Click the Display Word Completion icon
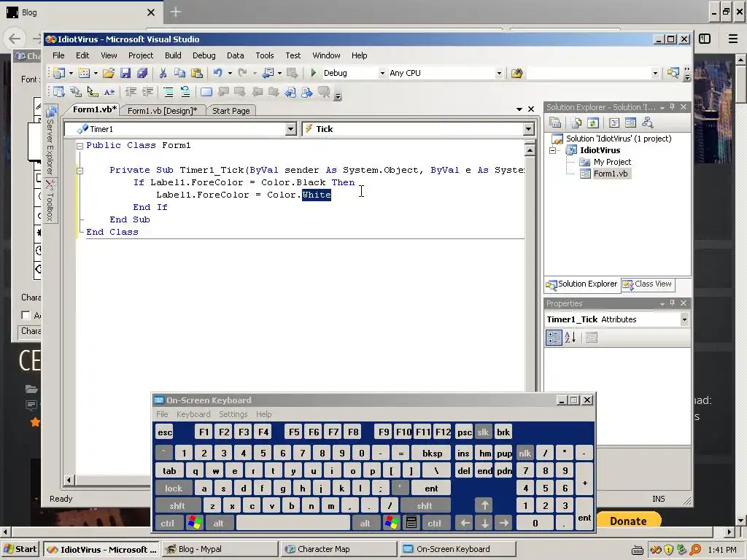Image resolution: width=747 pixels, height=560 pixels. (109, 92)
